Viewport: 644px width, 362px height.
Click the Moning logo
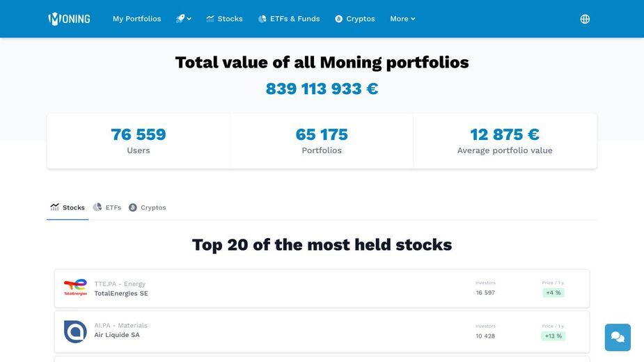click(x=69, y=19)
